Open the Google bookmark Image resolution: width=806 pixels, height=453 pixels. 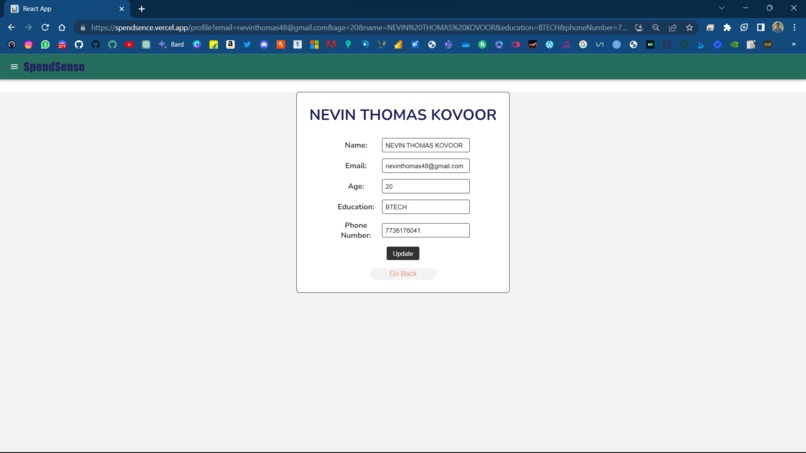point(583,45)
